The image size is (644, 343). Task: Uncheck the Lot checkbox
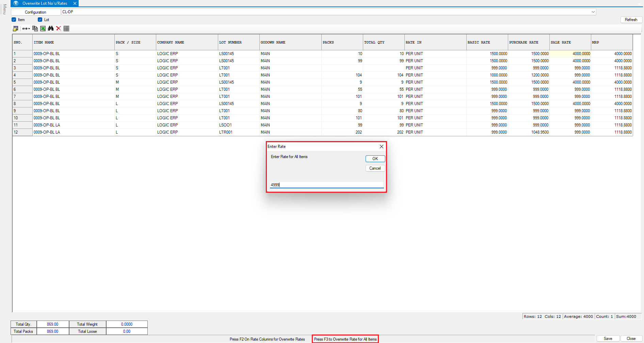[x=40, y=20]
